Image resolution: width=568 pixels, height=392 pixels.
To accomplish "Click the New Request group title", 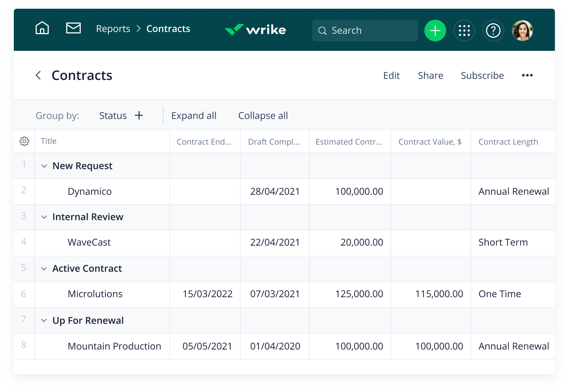I will (83, 166).
